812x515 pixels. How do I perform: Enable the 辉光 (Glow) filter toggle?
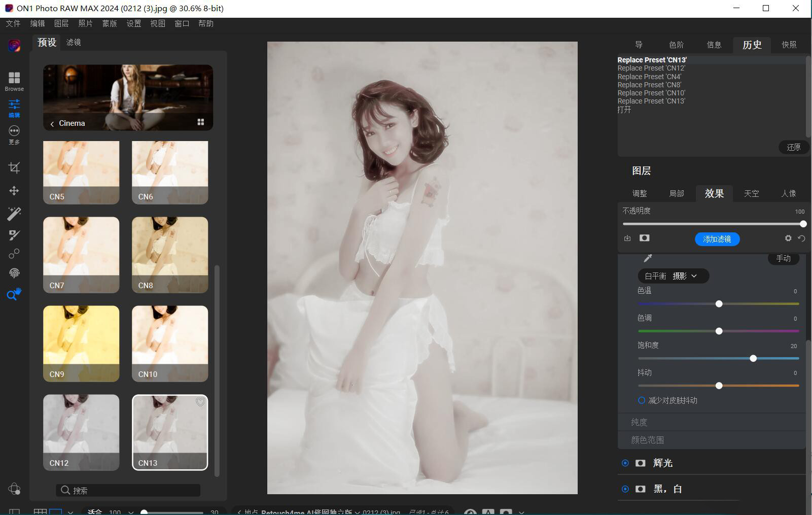(625, 463)
